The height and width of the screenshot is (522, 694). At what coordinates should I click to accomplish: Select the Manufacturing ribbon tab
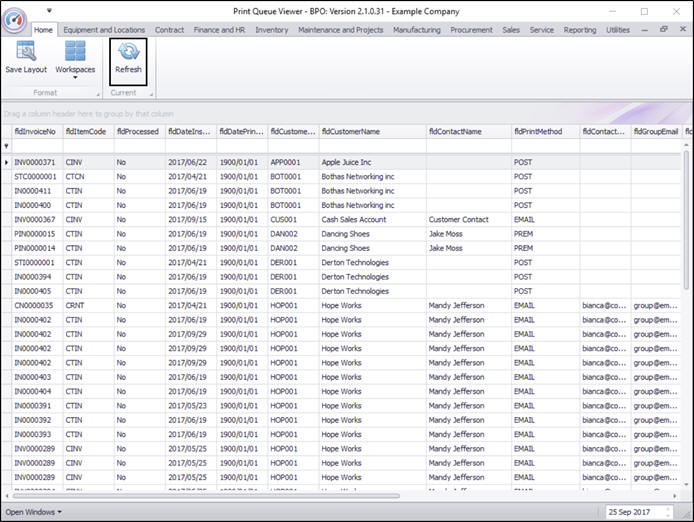tap(416, 30)
